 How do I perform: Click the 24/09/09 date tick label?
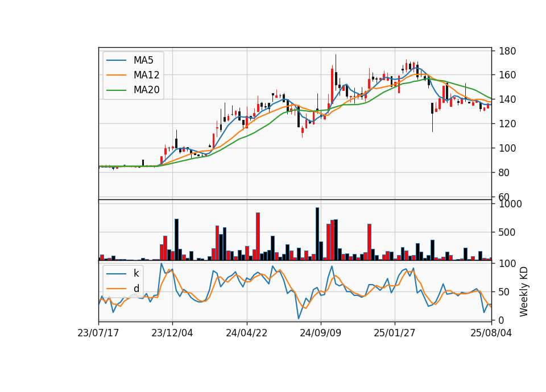(321, 333)
